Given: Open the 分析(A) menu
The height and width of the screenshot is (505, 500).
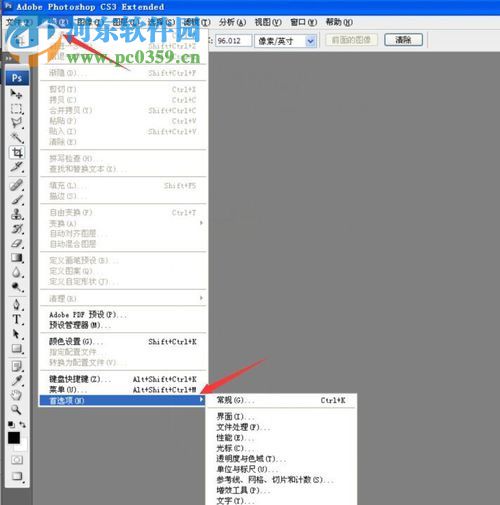Looking at the screenshot, I should click(233, 22).
